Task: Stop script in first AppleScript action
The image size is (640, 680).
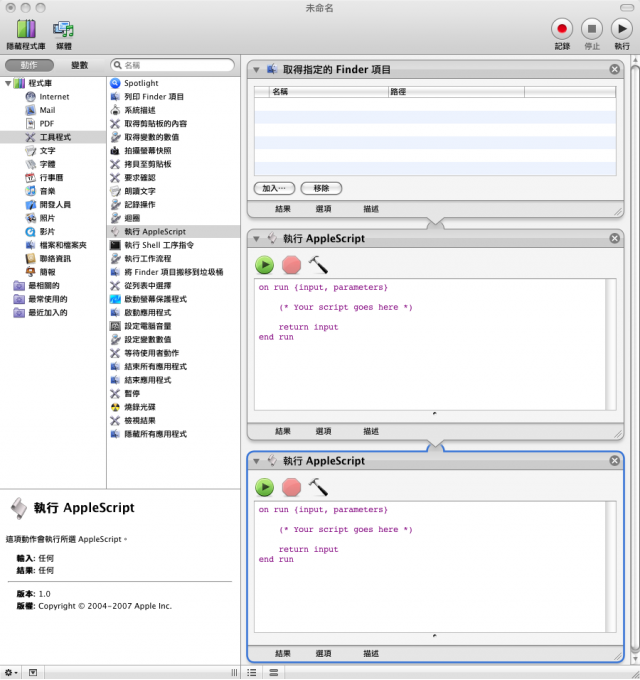Action: [x=291, y=265]
